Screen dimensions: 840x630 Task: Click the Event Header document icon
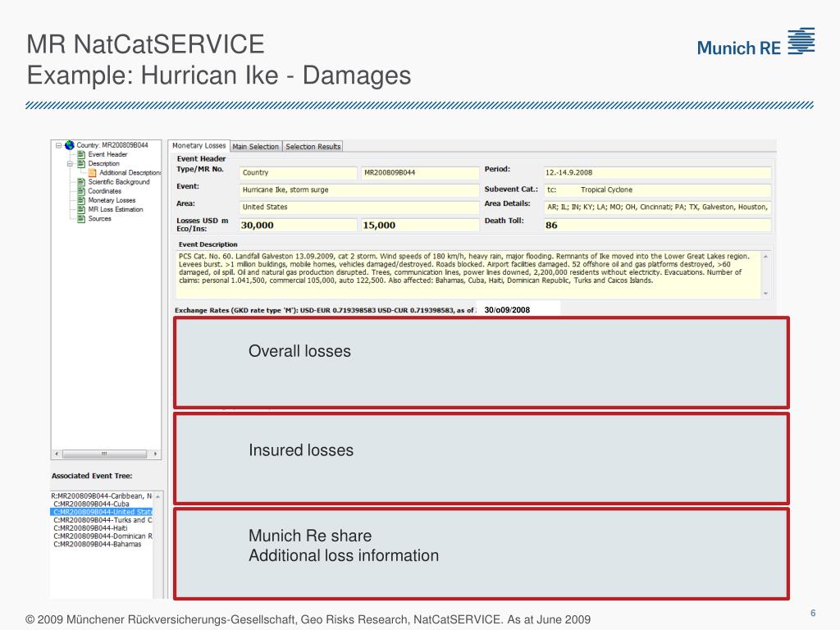pos(81,154)
